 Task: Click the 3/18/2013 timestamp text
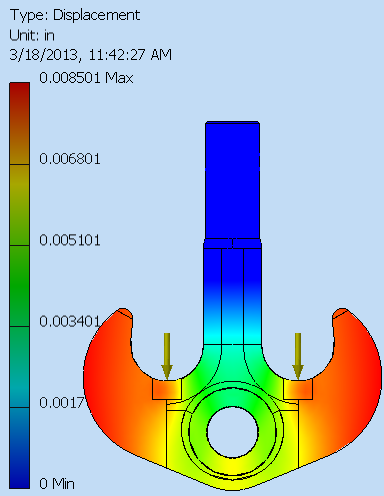click(x=90, y=55)
